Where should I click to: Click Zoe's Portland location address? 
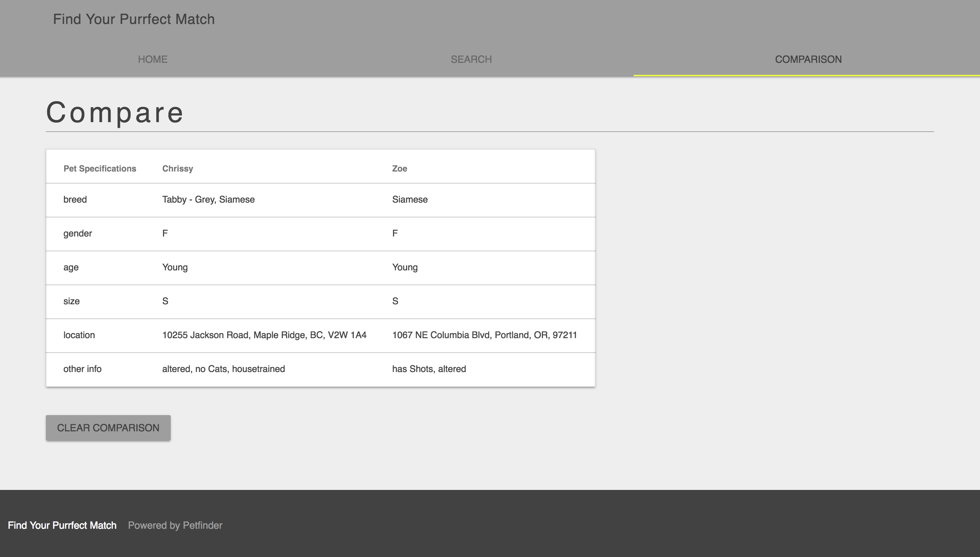[484, 335]
